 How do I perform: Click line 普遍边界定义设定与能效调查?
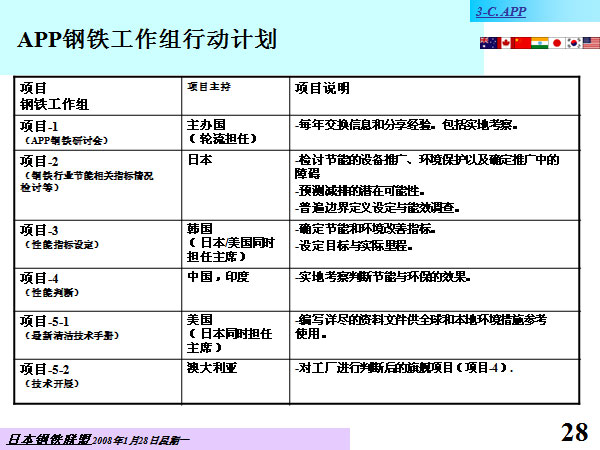pos(377,208)
